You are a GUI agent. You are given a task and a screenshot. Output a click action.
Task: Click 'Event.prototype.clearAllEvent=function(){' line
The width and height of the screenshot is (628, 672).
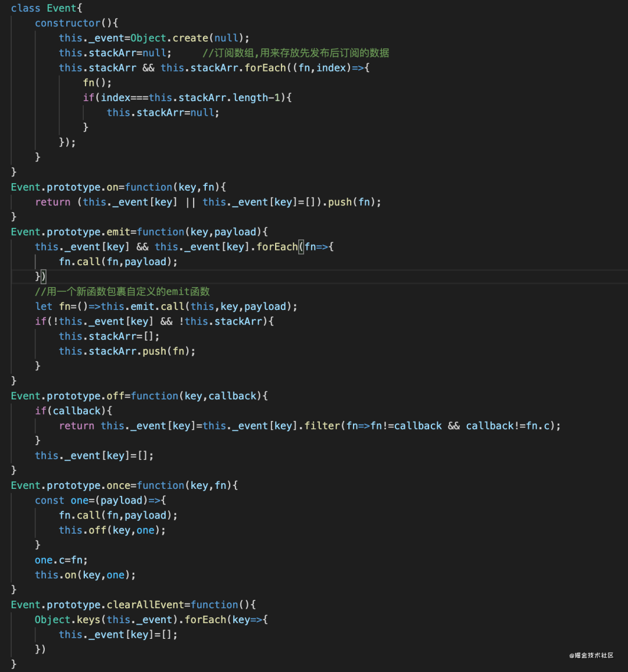[133, 605]
